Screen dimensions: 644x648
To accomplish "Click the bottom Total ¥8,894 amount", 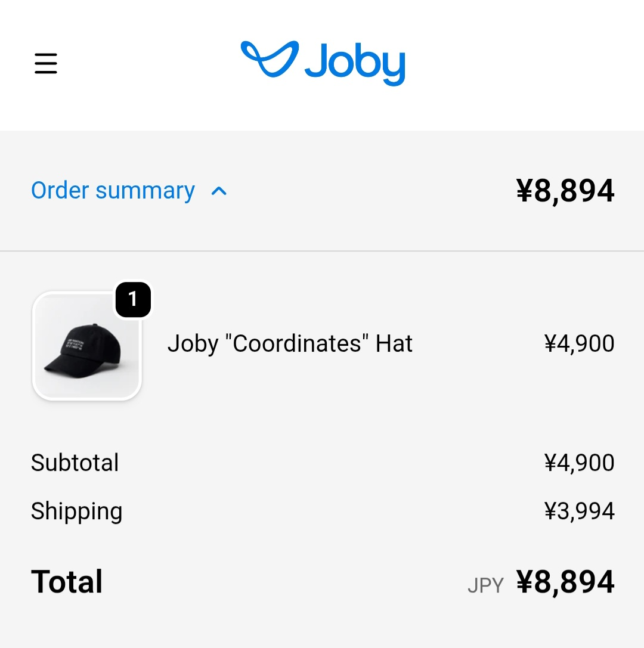I will tap(565, 582).
